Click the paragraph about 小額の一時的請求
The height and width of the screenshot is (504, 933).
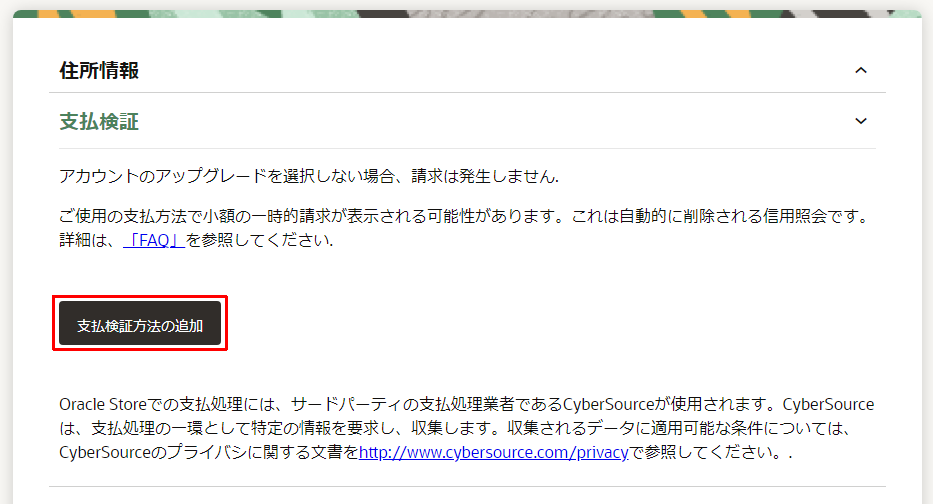click(465, 228)
